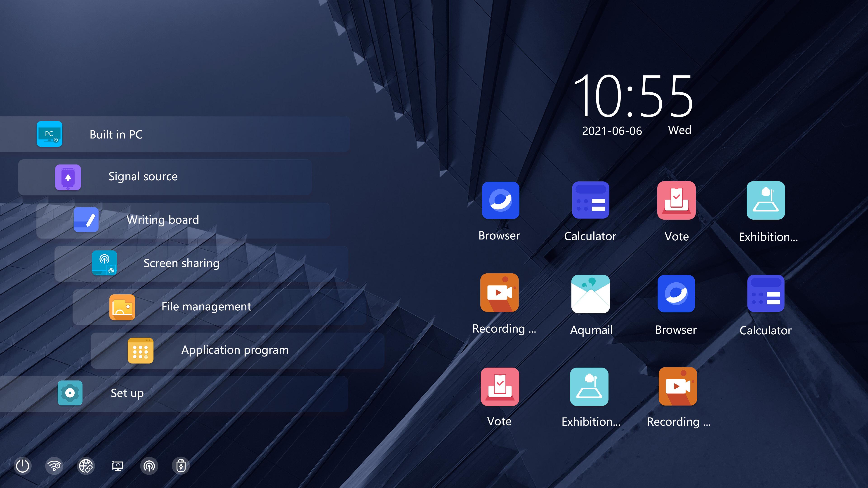Open the Browser app left of Calculator

point(500,200)
